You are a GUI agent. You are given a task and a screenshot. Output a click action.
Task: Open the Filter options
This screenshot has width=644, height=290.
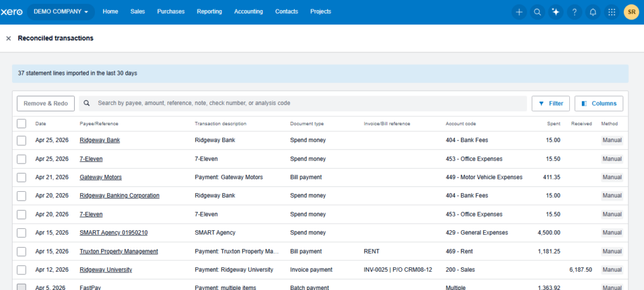coord(550,104)
